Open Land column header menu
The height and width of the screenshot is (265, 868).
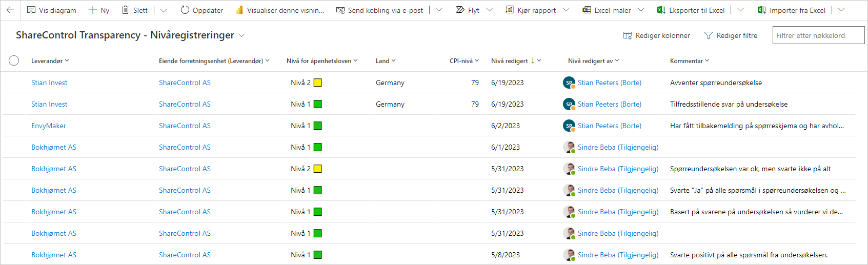[386, 60]
